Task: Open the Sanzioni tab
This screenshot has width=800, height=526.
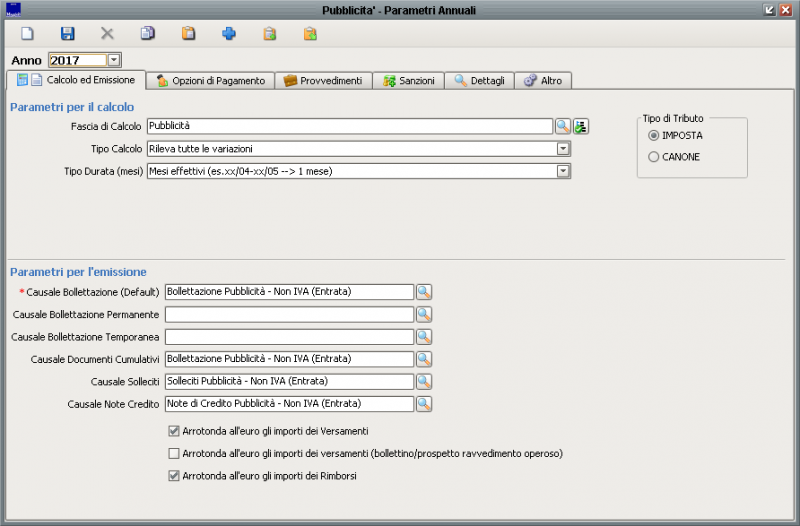Action: tap(408, 80)
